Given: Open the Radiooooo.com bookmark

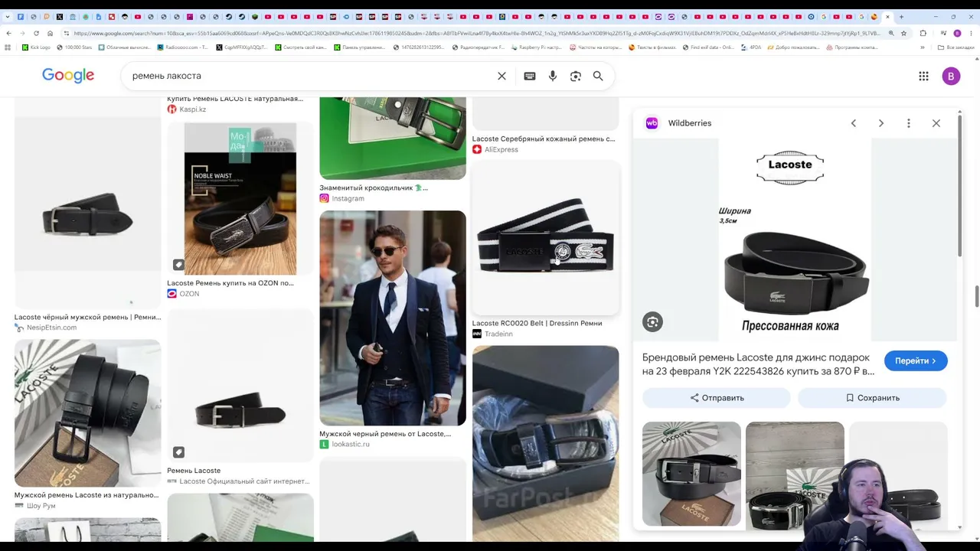Looking at the screenshot, I should 182,47.
